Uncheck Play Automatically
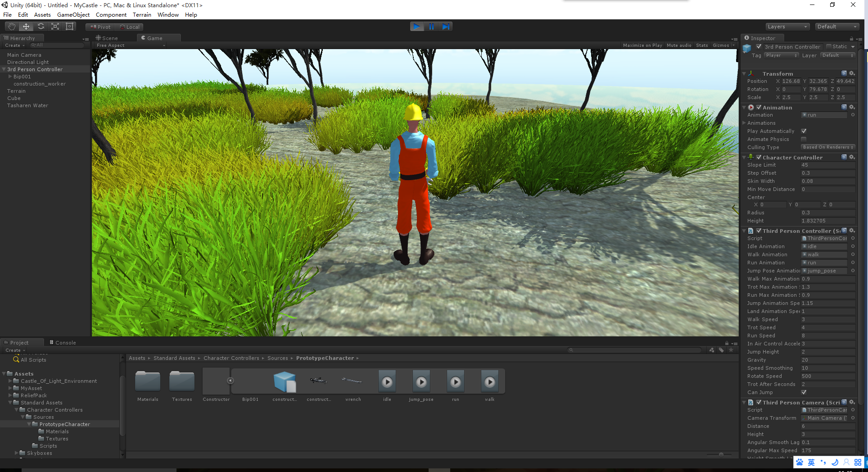The width and height of the screenshot is (868, 472). [x=804, y=131]
